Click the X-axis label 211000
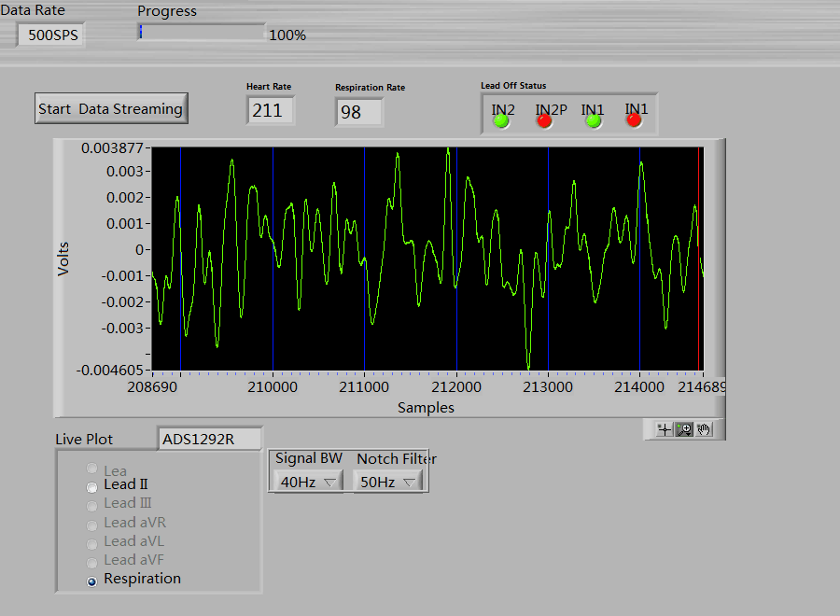The image size is (840, 616). tap(364, 386)
